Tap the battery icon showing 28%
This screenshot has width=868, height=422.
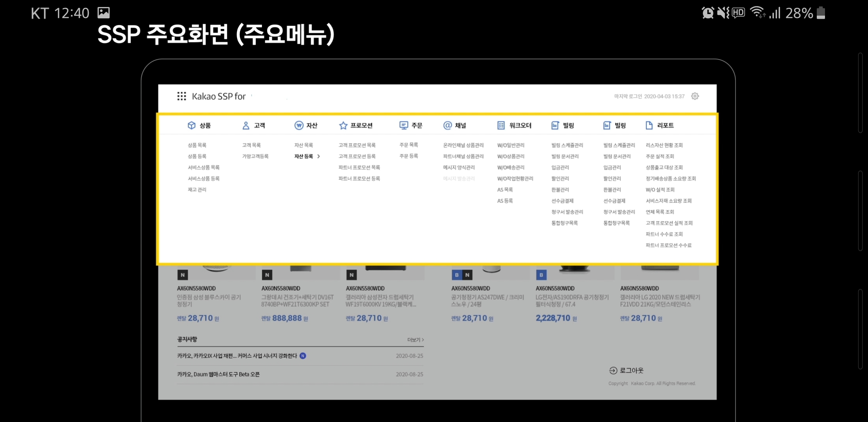(x=821, y=13)
